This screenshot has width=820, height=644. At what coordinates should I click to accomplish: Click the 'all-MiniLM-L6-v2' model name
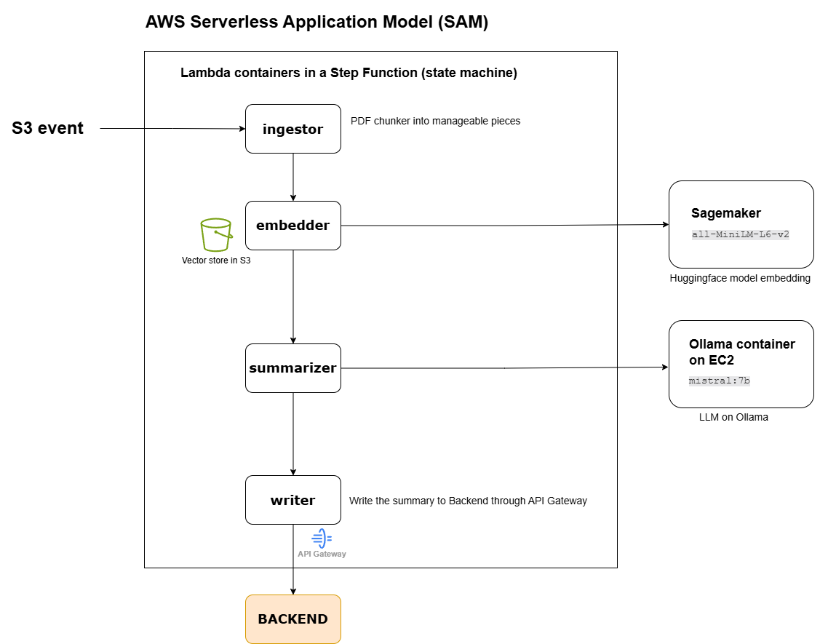pyautogui.click(x=741, y=234)
